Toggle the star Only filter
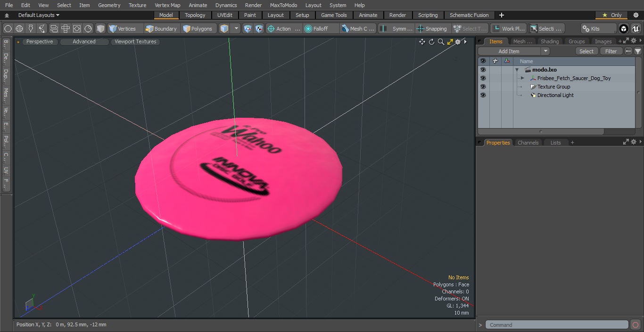The width and height of the screenshot is (644, 332). [611, 15]
